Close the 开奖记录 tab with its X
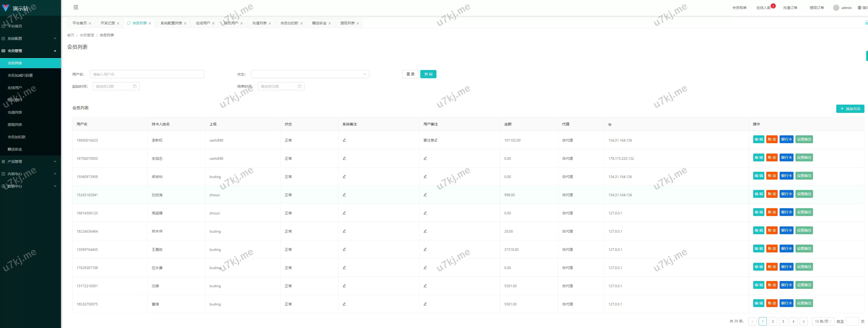This screenshot has height=328, width=868. pos(118,23)
